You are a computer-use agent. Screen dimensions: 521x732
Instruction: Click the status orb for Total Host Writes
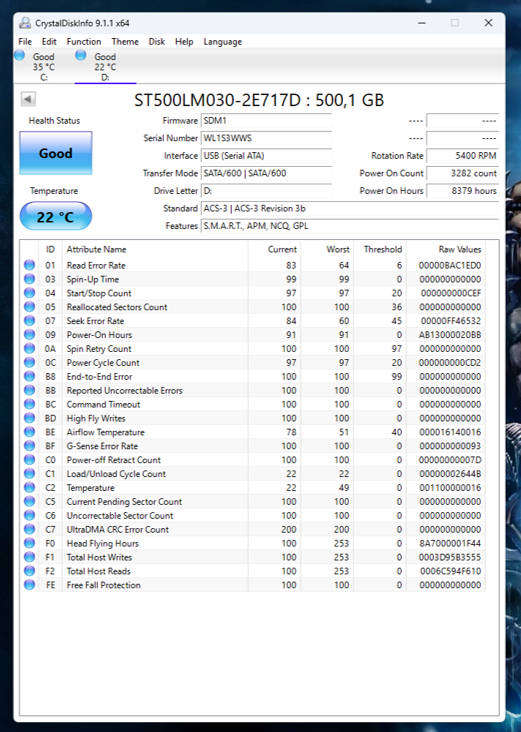(29, 556)
